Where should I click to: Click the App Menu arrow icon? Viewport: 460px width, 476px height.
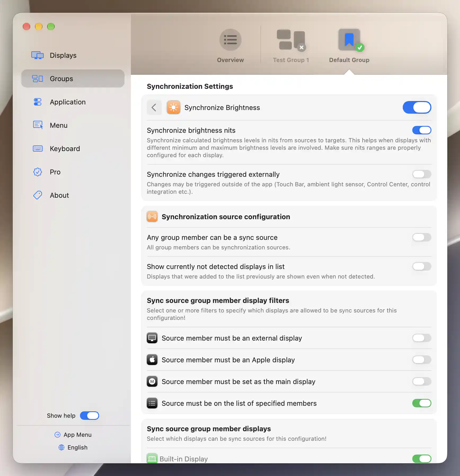(58, 435)
